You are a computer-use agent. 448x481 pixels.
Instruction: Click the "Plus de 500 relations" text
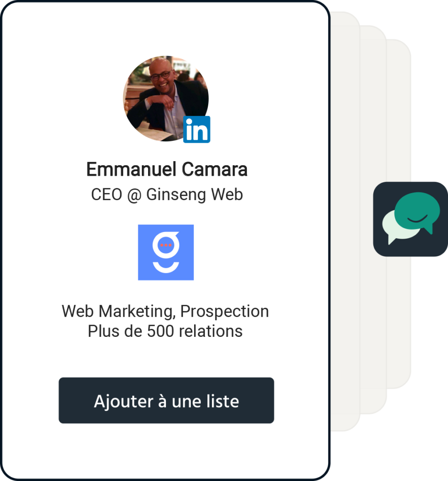click(165, 331)
